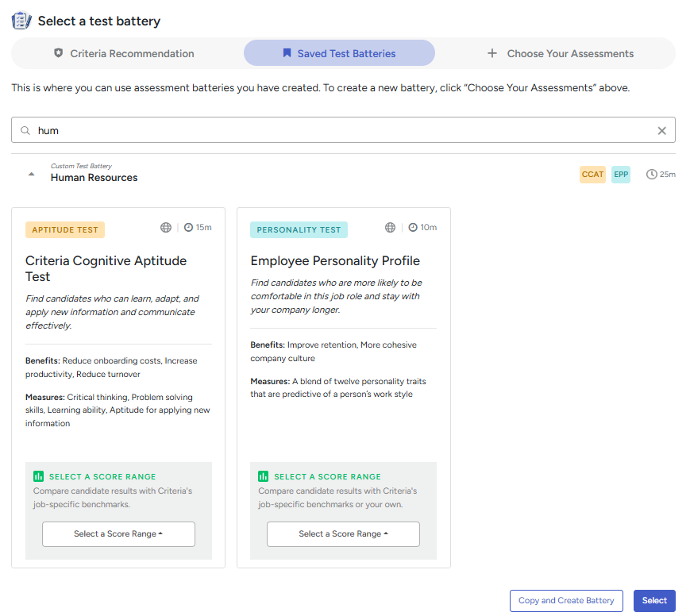This screenshot has width=690, height=616.
Task: Click the 25m total duration text
Action: pos(668,174)
